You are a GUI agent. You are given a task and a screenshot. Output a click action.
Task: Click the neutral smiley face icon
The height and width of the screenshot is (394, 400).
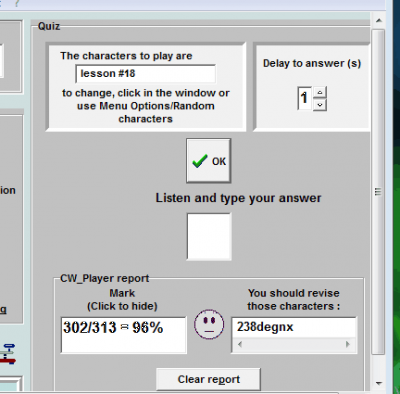[x=209, y=324]
